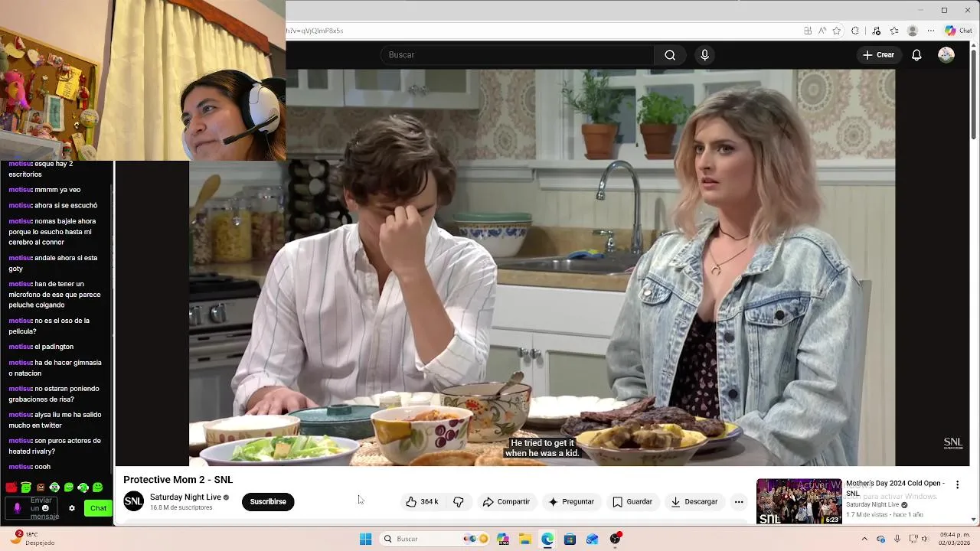This screenshot has width=980, height=551.
Task: Open Edge settings and more ellipsis
Action: [x=931, y=31]
